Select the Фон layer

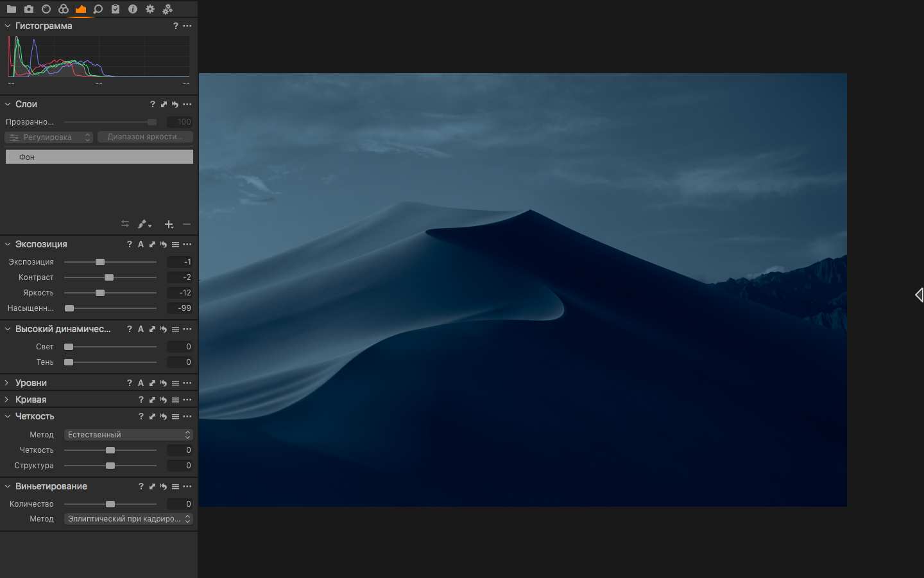tap(99, 157)
